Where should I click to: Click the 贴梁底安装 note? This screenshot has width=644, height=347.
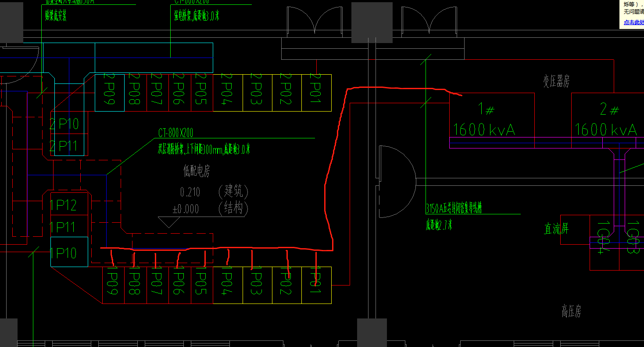(56, 17)
